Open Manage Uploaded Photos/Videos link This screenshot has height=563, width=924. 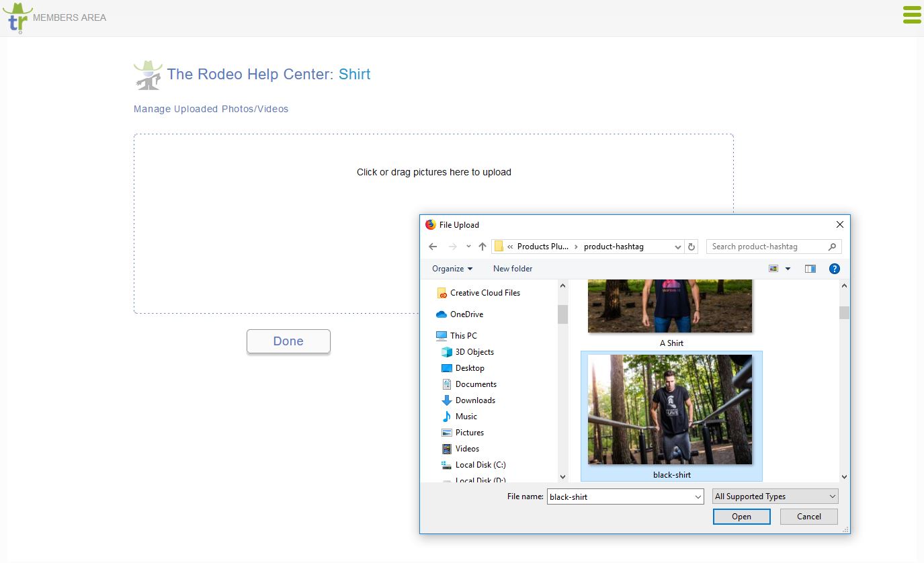pos(211,109)
